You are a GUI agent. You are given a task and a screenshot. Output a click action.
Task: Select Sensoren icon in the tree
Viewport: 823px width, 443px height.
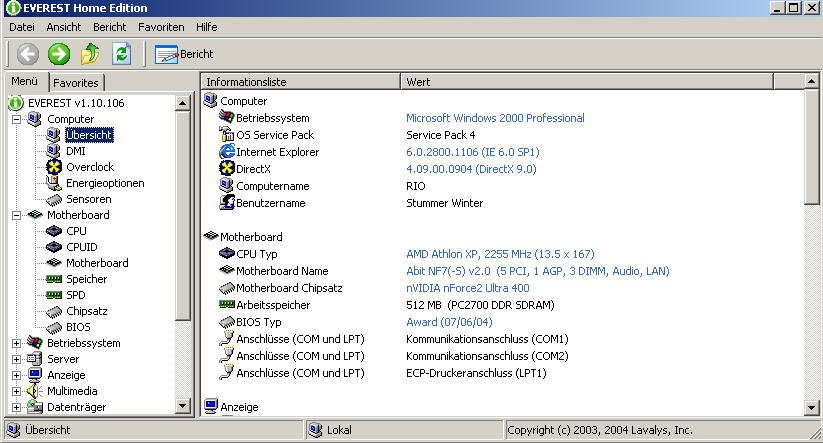54,199
